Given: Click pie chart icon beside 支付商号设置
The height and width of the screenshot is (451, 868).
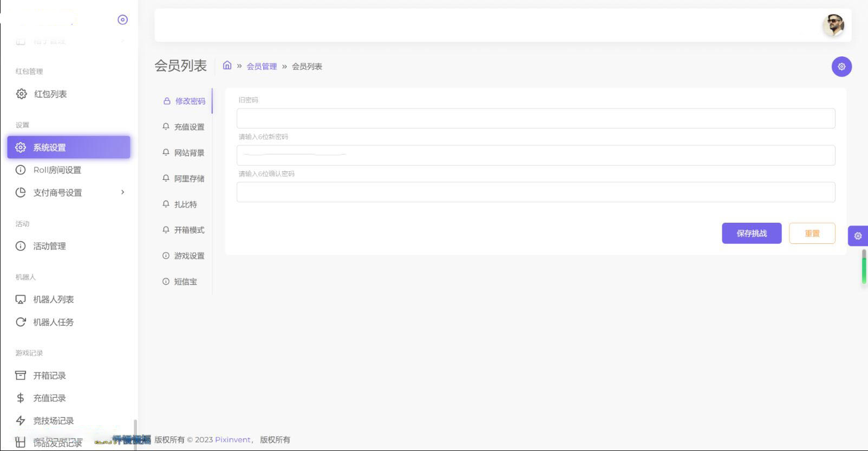Looking at the screenshot, I should coord(21,192).
